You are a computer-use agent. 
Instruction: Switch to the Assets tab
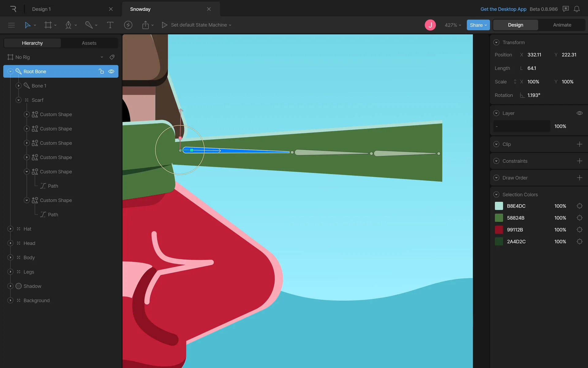click(x=89, y=43)
